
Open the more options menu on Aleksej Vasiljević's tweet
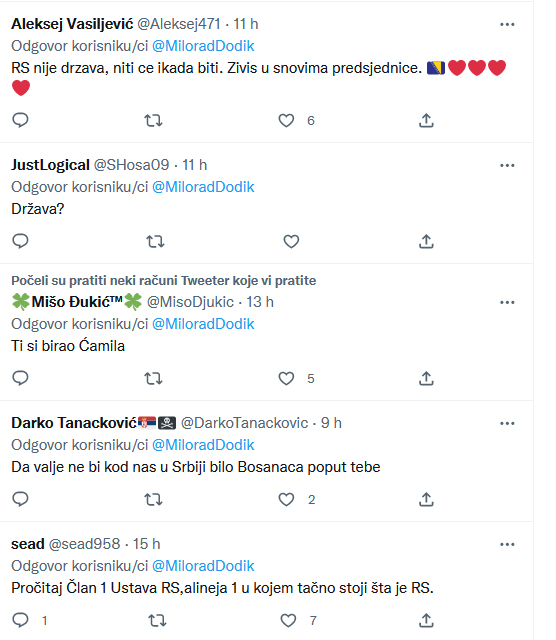click(507, 24)
